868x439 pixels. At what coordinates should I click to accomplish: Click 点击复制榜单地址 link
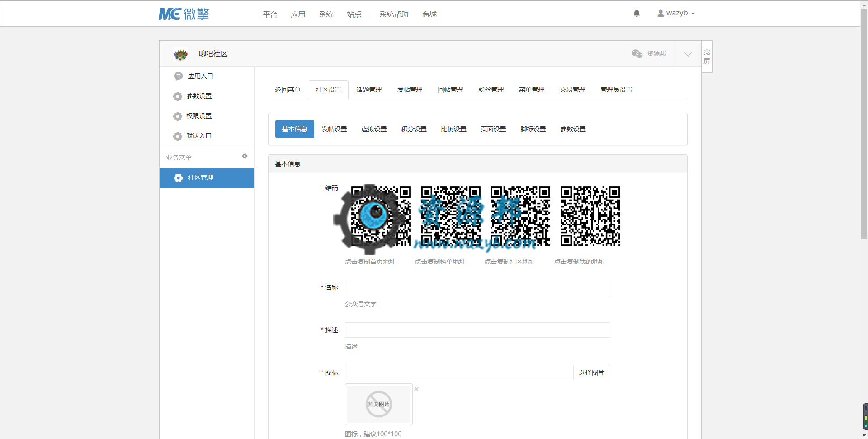coord(440,262)
